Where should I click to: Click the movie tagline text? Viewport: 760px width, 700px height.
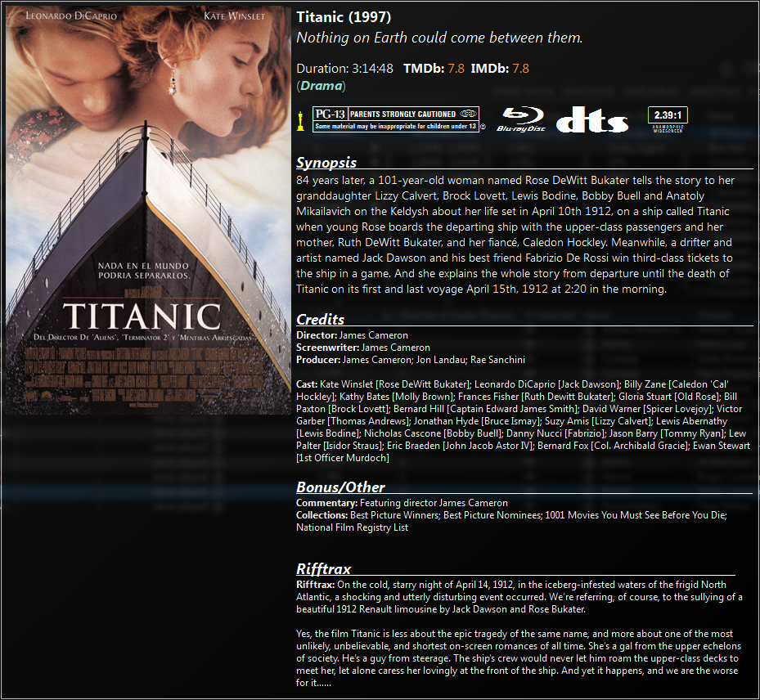pos(439,38)
